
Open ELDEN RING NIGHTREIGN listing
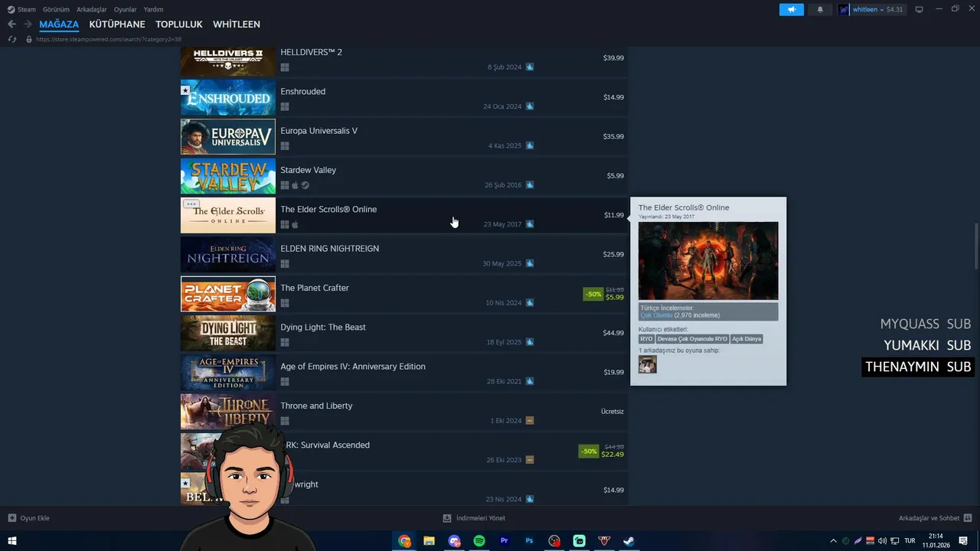pyautogui.click(x=403, y=254)
